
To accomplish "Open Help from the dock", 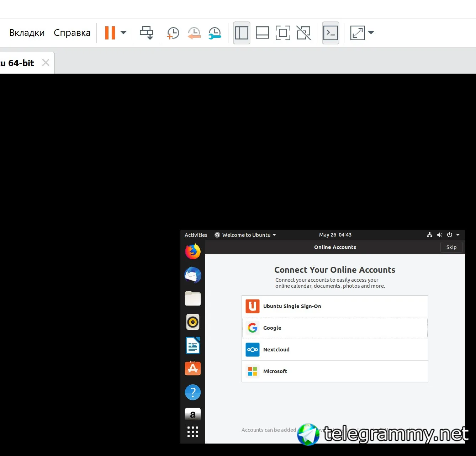I will (x=193, y=392).
